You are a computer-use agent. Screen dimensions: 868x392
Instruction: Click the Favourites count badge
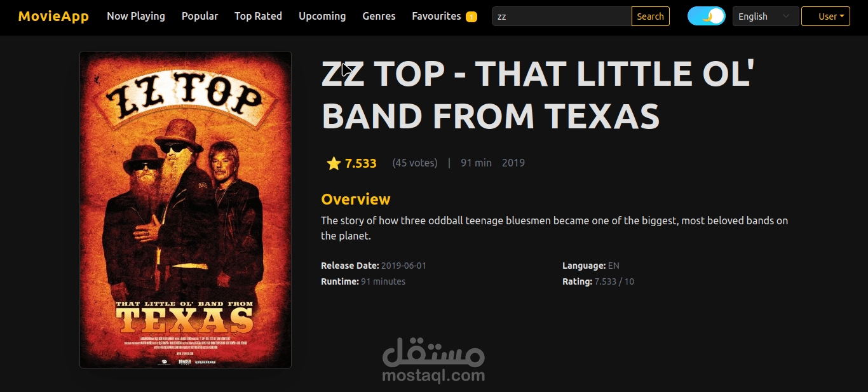pyautogui.click(x=471, y=17)
